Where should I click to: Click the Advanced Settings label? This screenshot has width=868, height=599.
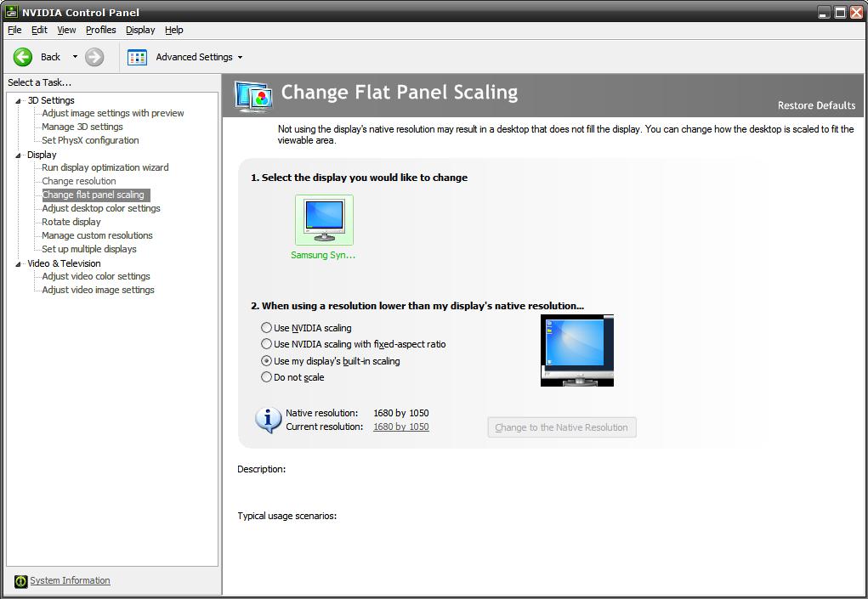pos(194,57)
